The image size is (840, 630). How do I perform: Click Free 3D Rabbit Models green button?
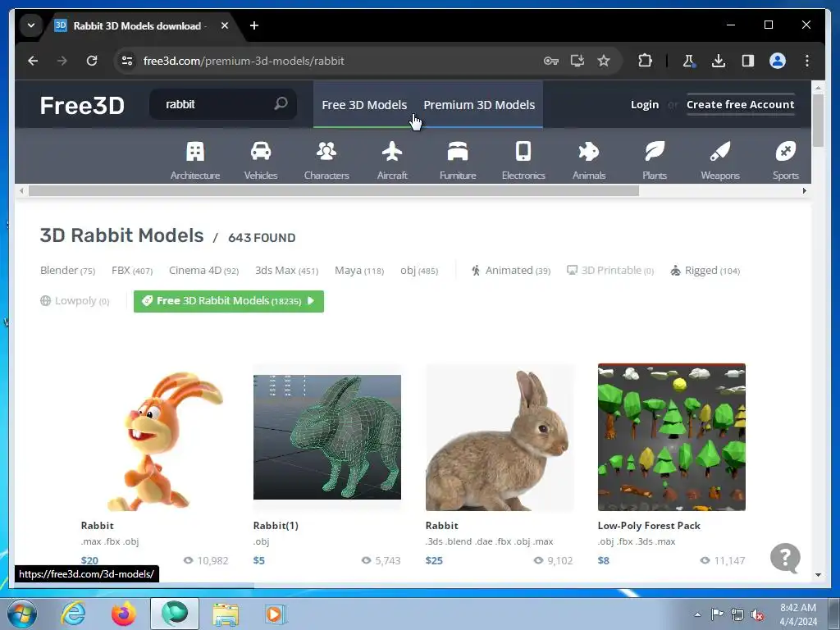(x=229, y=301)
